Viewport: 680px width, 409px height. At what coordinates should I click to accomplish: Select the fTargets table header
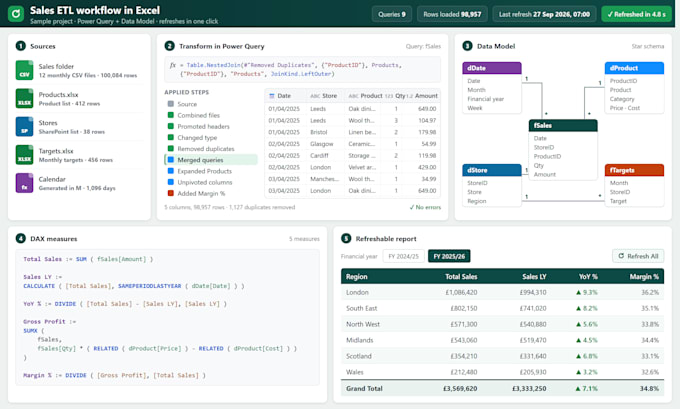point(634,170)
